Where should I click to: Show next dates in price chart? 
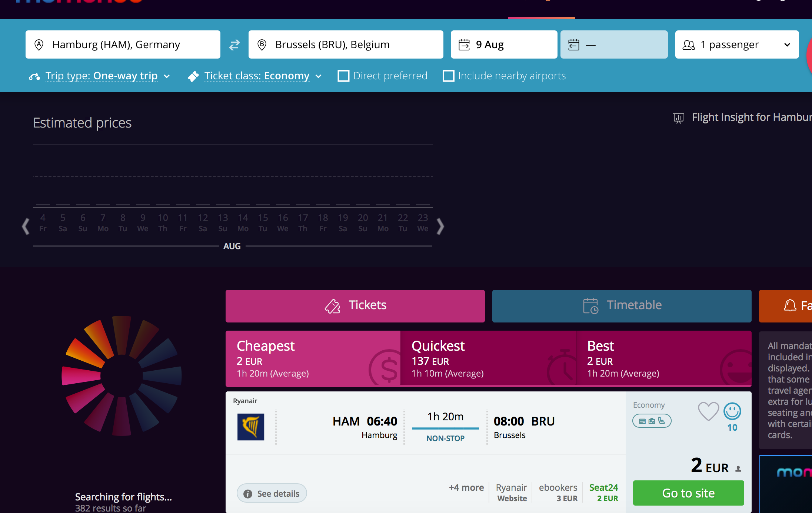pyautogui.click(x=440, y=226)
